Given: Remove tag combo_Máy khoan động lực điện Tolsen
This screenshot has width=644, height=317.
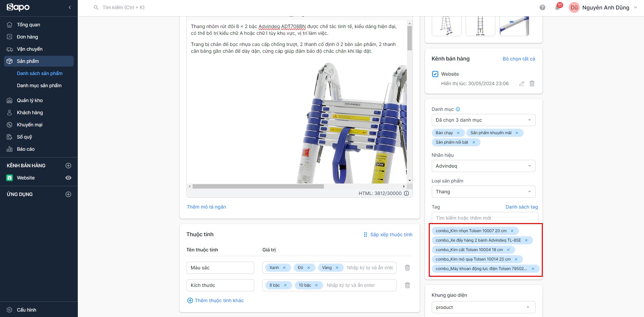Looking at the screenshot, I should pyautogui.click(x=533, y=269).
